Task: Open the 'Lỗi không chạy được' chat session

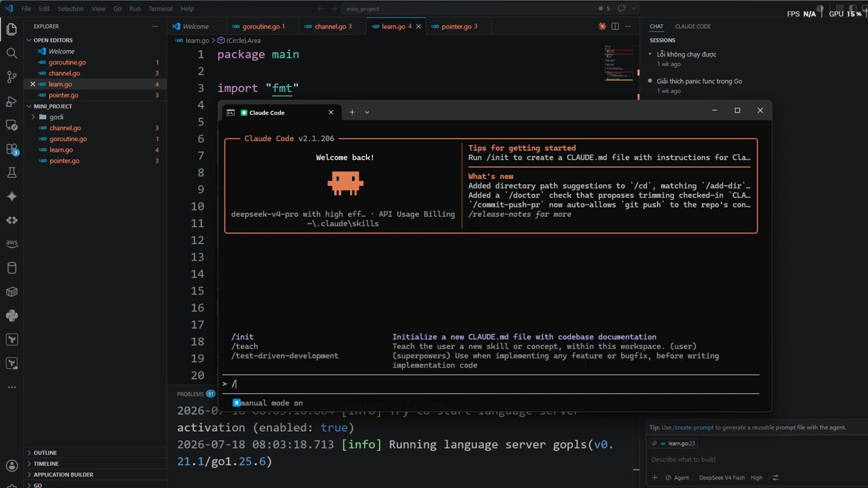Action: pyautogui.click(x=686, y=54)
